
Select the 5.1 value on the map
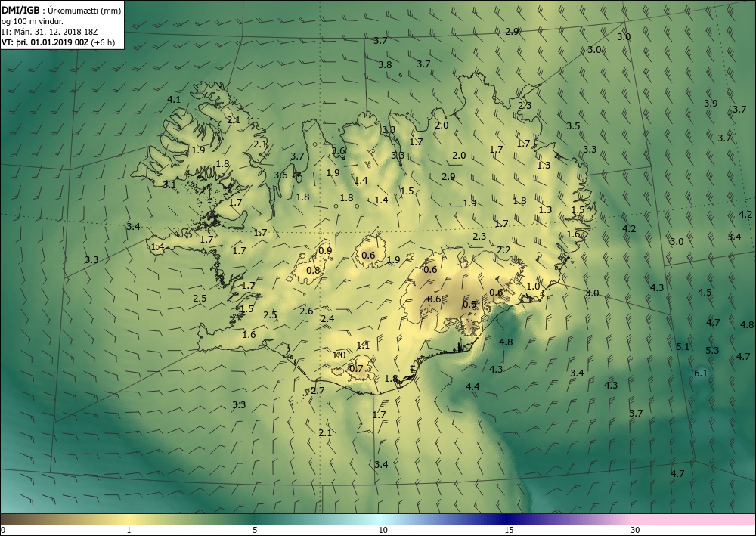[683, 346]
